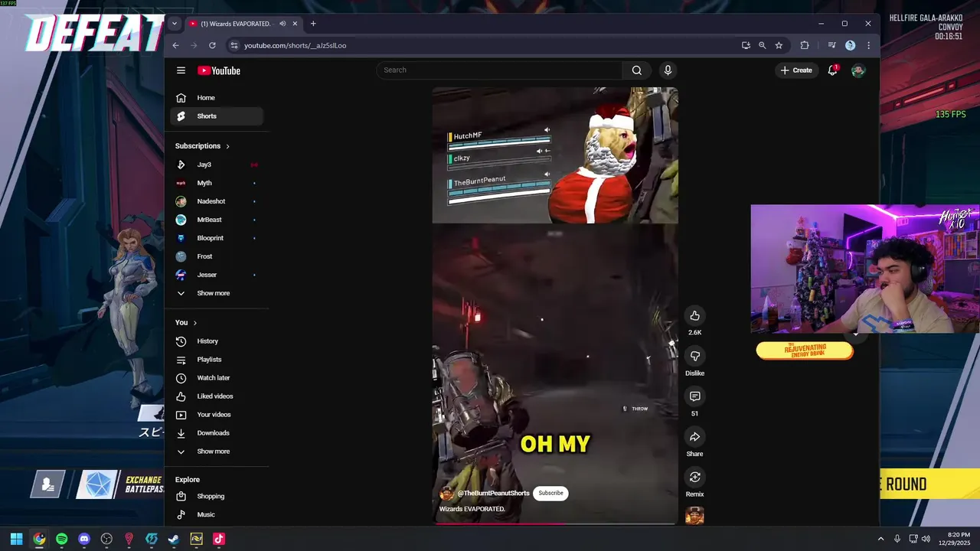This screenshot has width=980, height=551.
Task: Go back in browser history
Action: (x=175, y=45)
